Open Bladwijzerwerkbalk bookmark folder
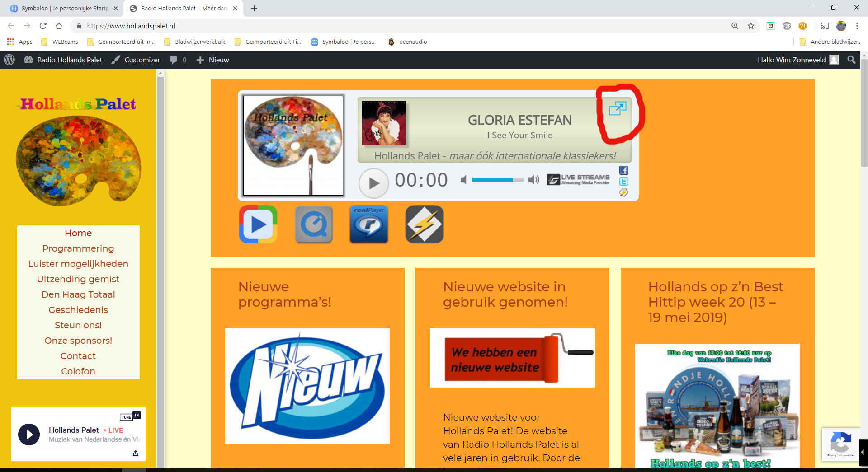Screen dimensions: 868x472 coord(195,42)
